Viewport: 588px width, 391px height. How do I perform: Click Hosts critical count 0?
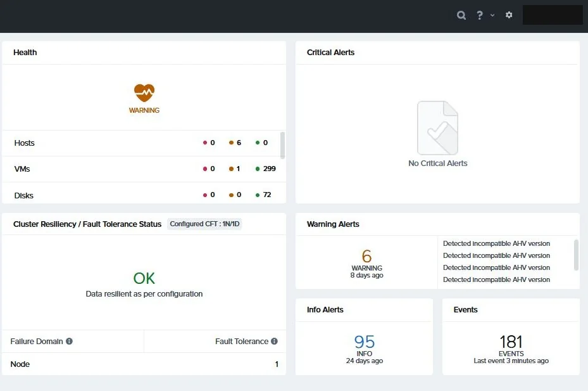tap(209, 143)
